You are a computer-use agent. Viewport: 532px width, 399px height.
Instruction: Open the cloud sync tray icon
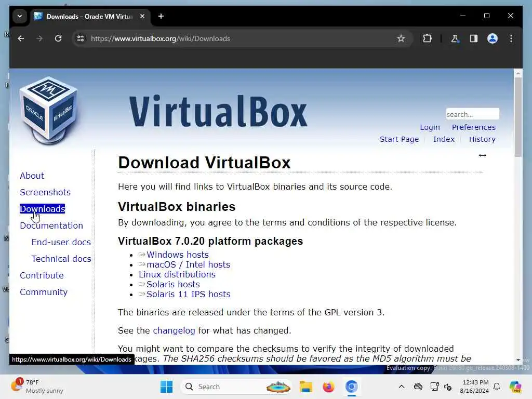[x=418, y=387]
